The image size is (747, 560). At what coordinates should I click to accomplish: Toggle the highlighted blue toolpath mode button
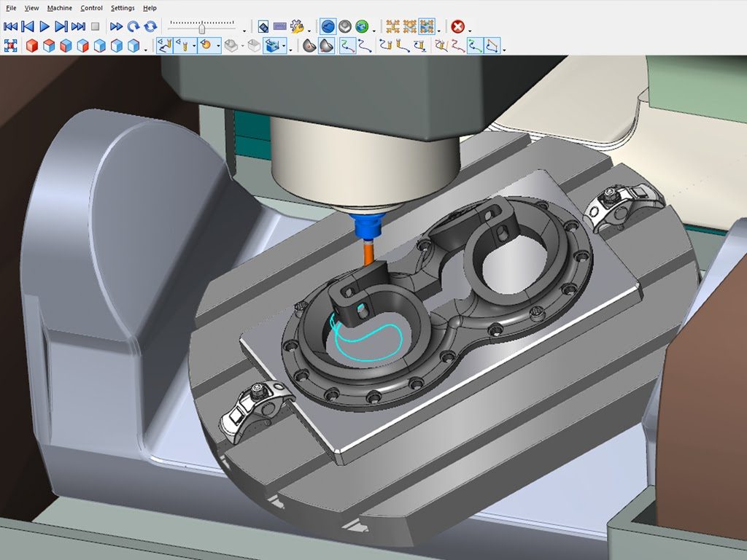click(x=328, y=27)
